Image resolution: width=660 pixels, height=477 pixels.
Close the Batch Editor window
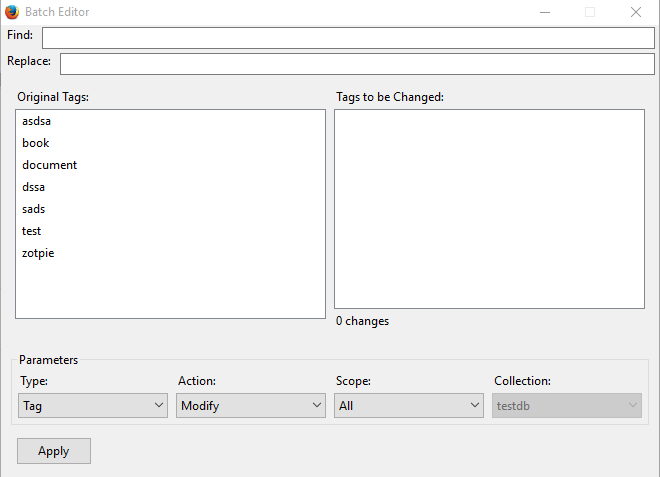[x=636, y=12]
